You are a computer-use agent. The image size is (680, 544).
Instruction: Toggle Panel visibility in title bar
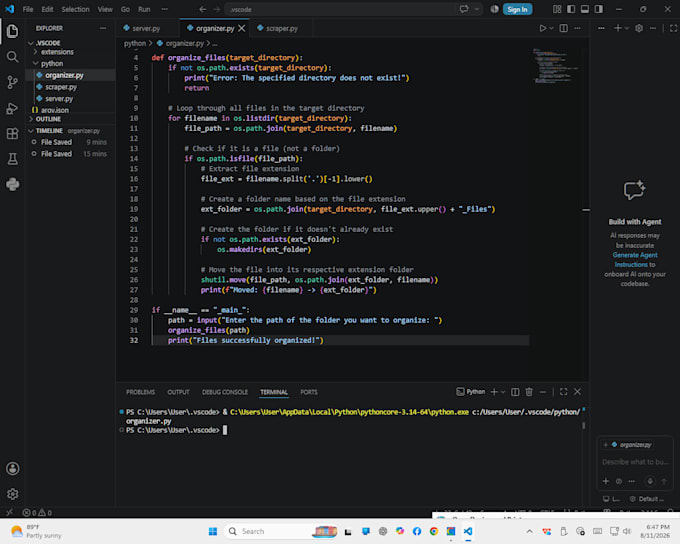(x=585, y=9)
